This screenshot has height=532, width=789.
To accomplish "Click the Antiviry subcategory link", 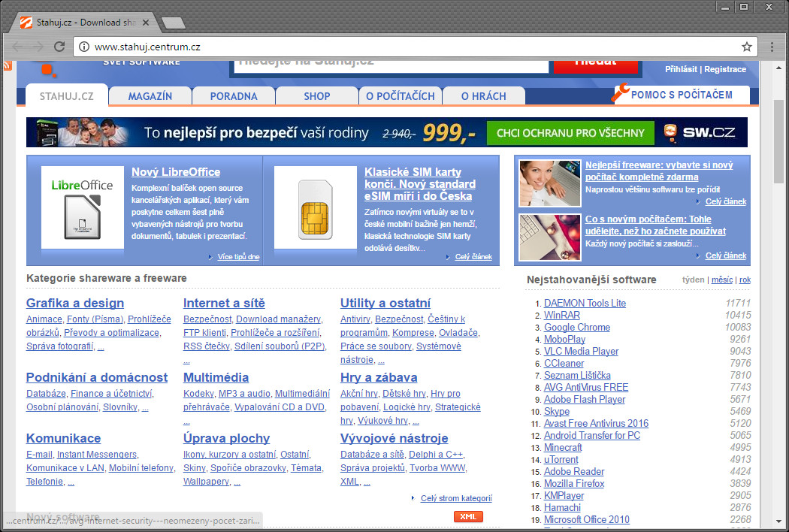I will pyautogui.click(x=355, y=319).
